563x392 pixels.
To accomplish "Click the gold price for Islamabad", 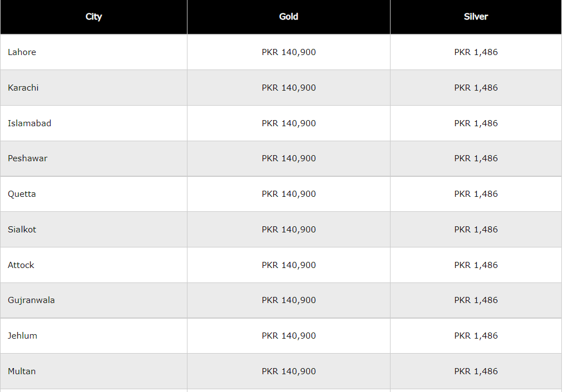I will tap(289, 123).
